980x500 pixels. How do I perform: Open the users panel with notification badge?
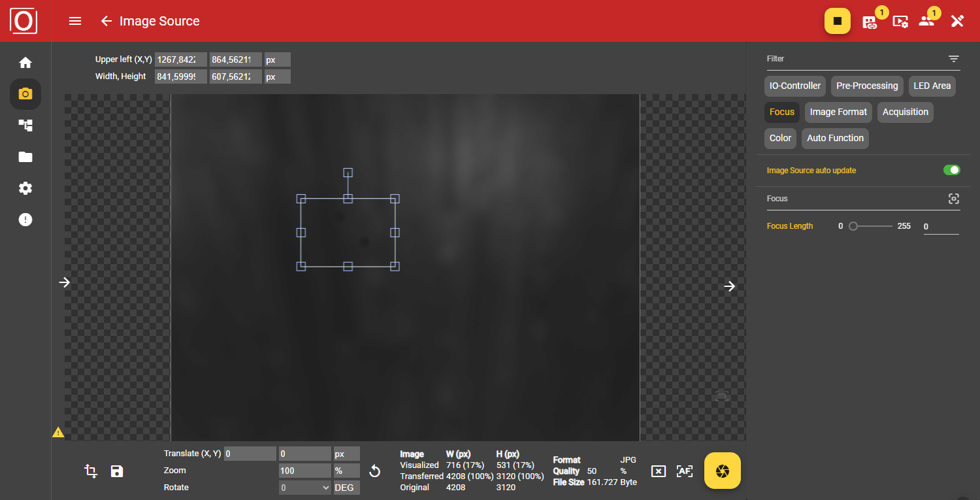(x=926, y=21)
